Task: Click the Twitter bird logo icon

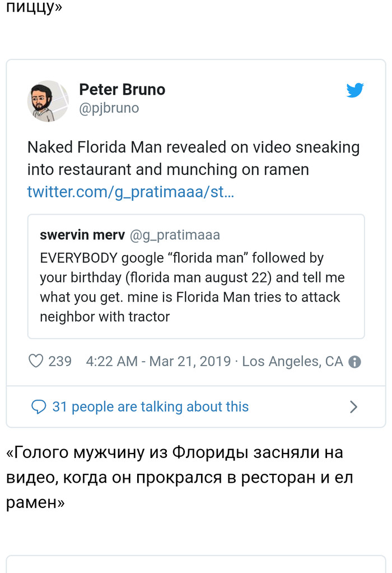Action: coord(354,90)
